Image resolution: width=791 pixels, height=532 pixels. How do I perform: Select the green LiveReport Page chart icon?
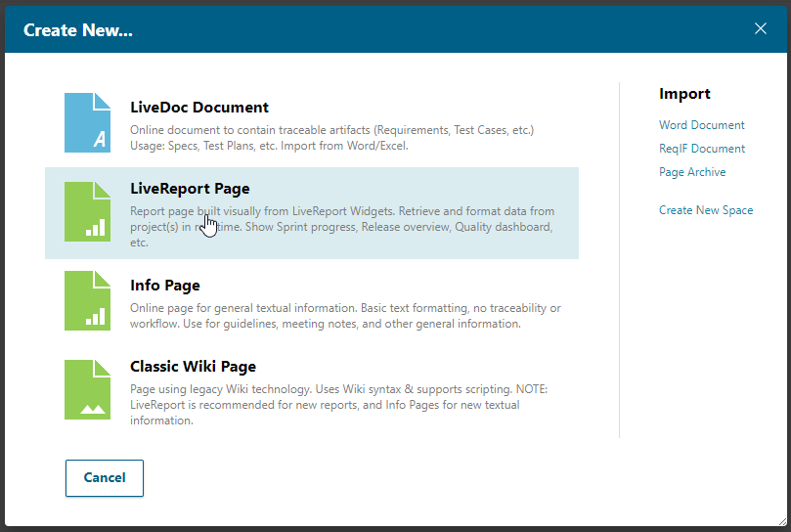tap(87, 212)
